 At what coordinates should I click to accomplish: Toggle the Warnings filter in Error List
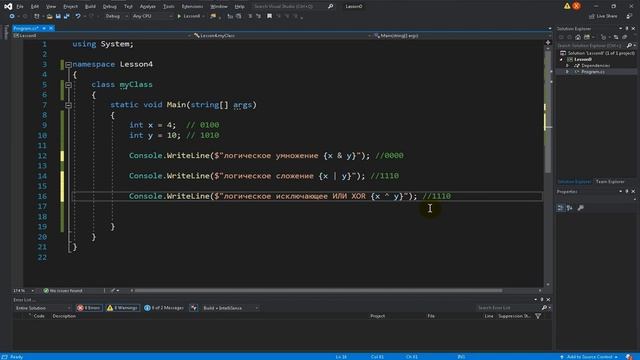pyautogui.click(x=122, y=308)
